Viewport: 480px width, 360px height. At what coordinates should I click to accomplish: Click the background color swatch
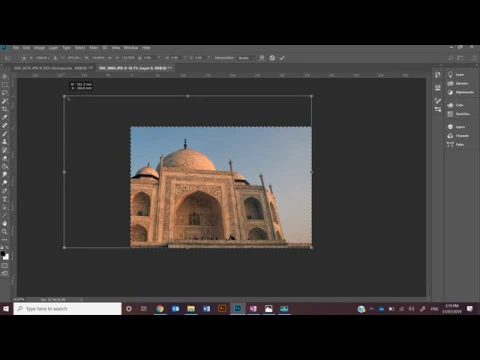tap(6, 257)
